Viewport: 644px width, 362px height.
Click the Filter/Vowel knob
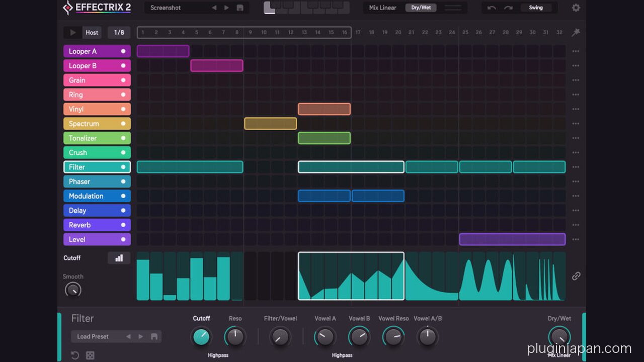280,336
